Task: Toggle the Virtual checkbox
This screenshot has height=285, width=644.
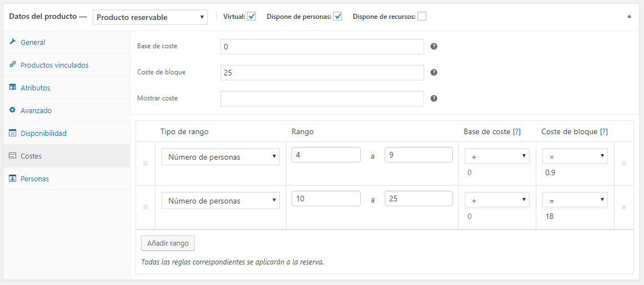Action: point(251,17)
